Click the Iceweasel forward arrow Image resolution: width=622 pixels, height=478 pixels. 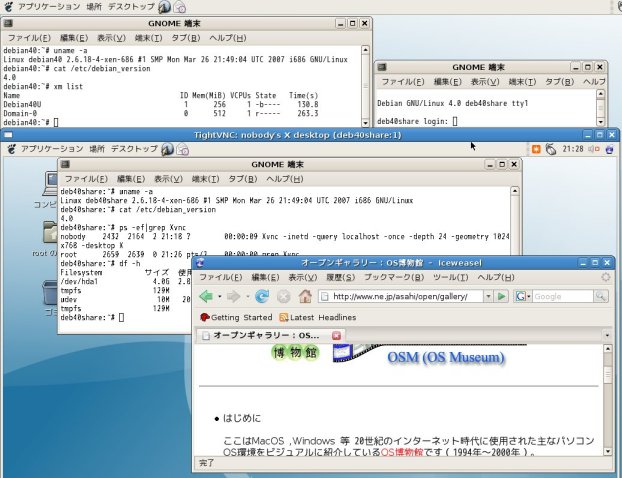(x=234, y=296)
